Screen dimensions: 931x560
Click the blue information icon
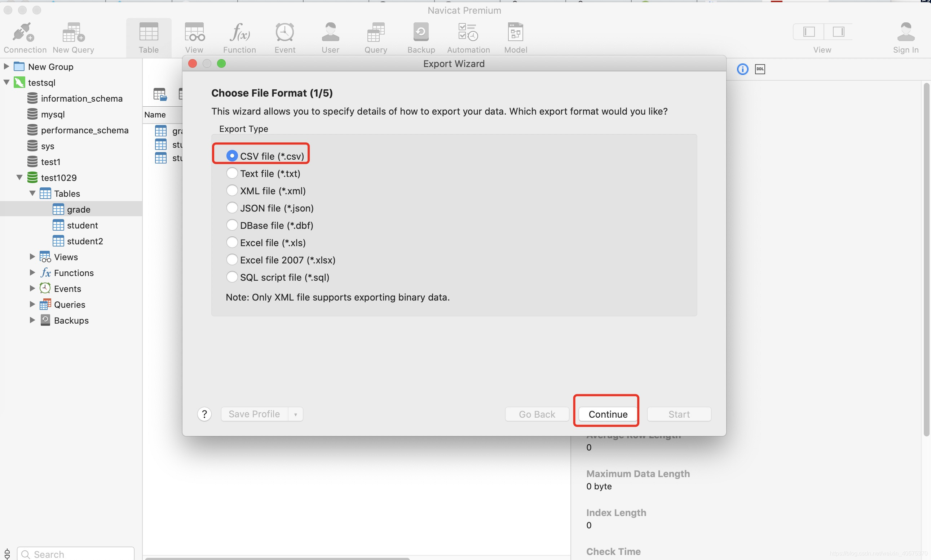click(742, 69)
